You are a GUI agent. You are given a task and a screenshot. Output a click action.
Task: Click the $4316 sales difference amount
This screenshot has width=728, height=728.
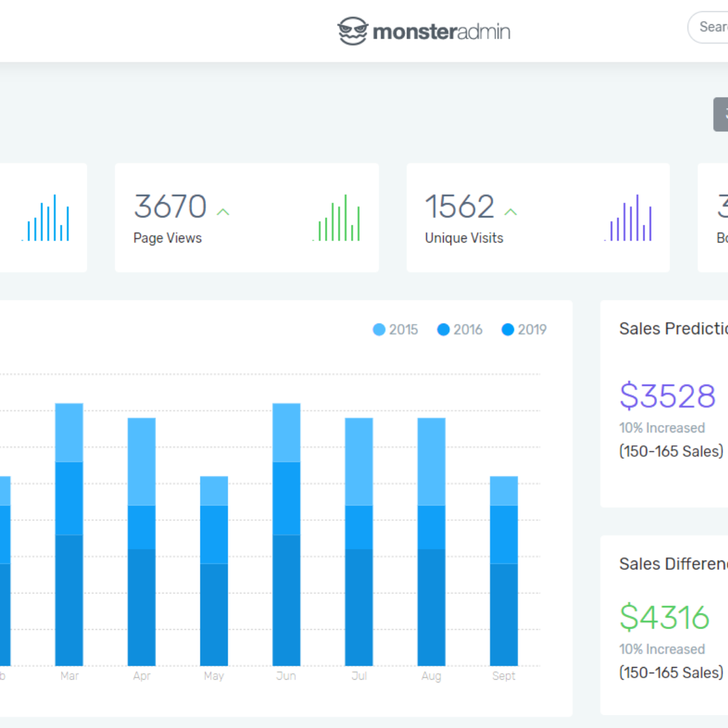665,617
